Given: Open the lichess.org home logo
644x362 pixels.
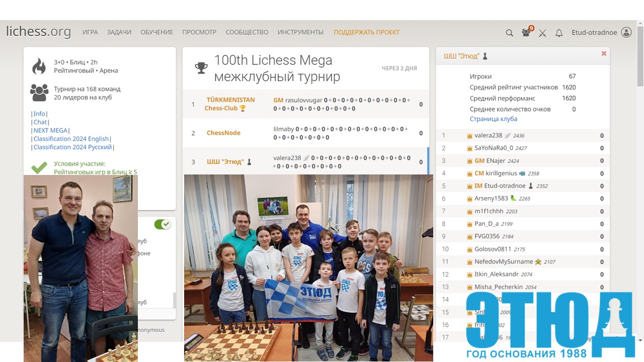Looking at the screenshot, I should point(38,31).
